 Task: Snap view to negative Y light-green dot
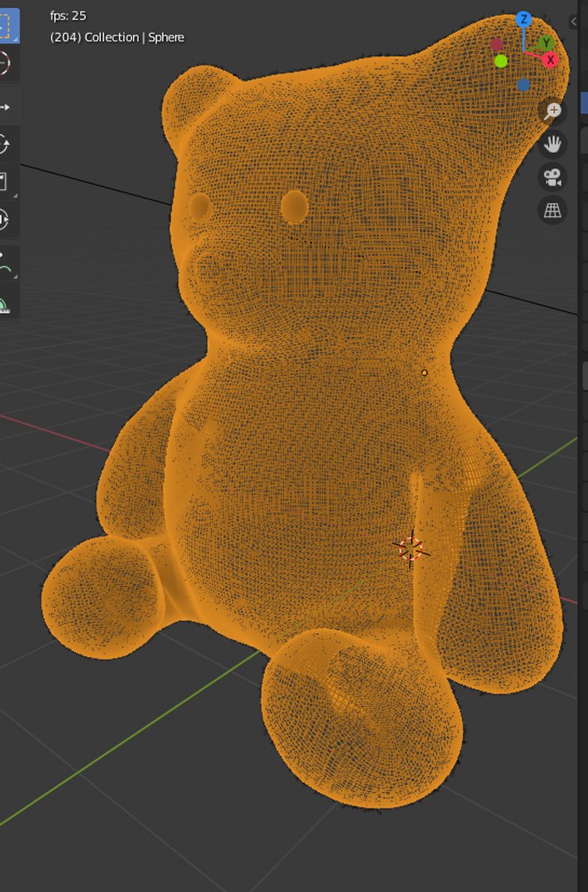(x=501, y=61)
